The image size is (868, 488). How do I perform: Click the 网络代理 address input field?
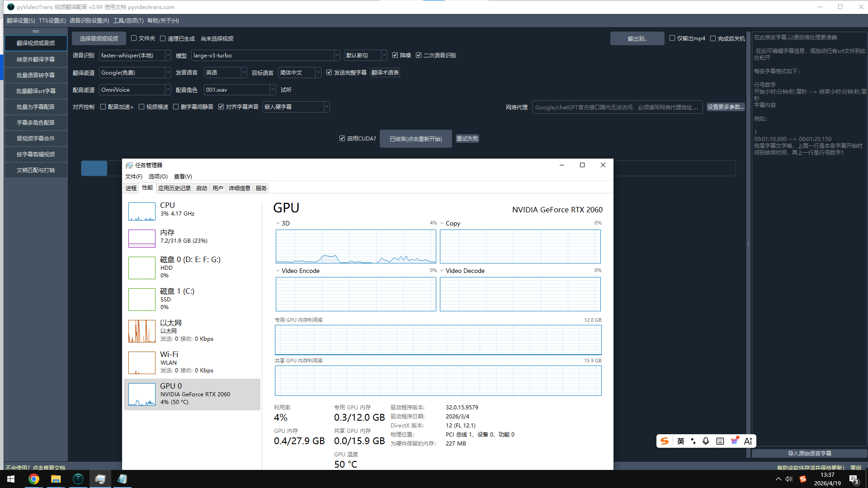pyautogui.click(x=617, y=107)
